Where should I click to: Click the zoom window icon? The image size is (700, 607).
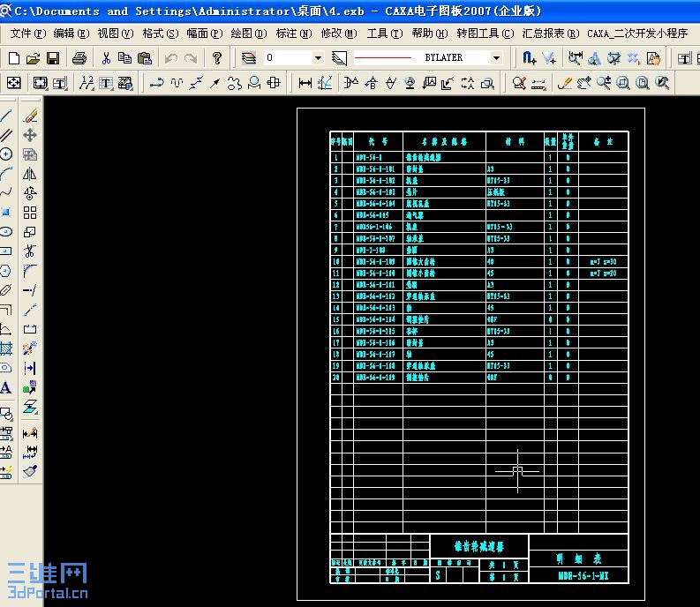tap(623, 83)
